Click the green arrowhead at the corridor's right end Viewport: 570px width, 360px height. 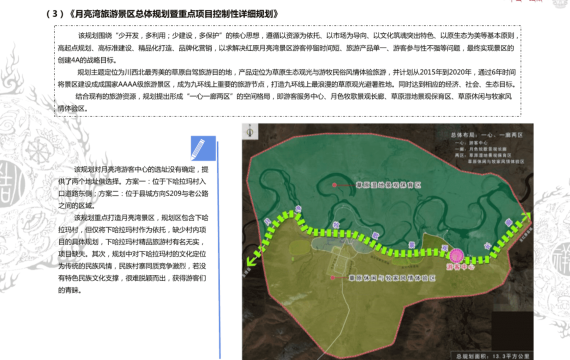[526, 216]
